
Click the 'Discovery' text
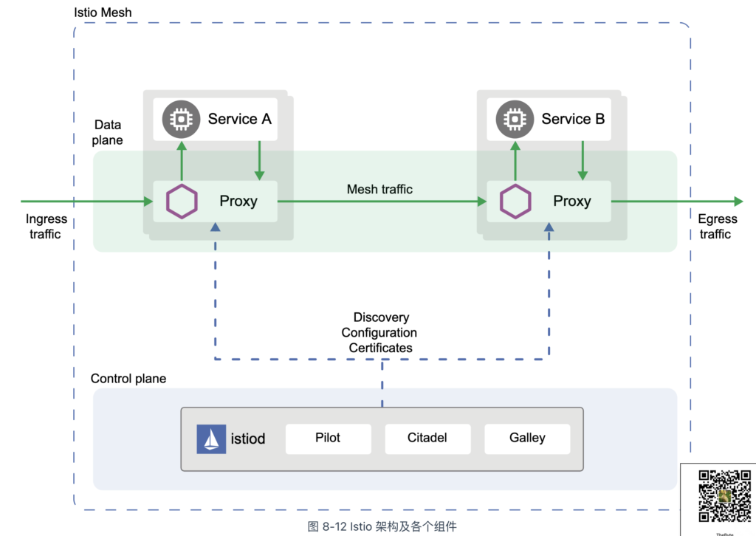382,317
